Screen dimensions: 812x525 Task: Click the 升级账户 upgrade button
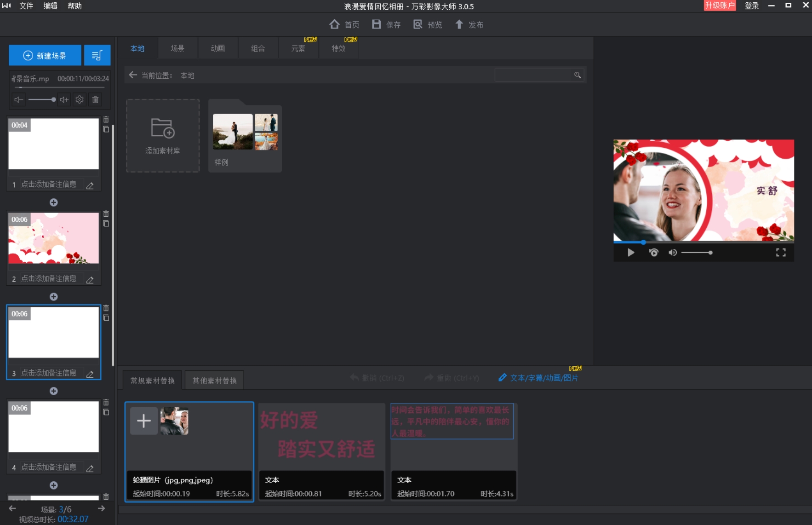[720, 6]
